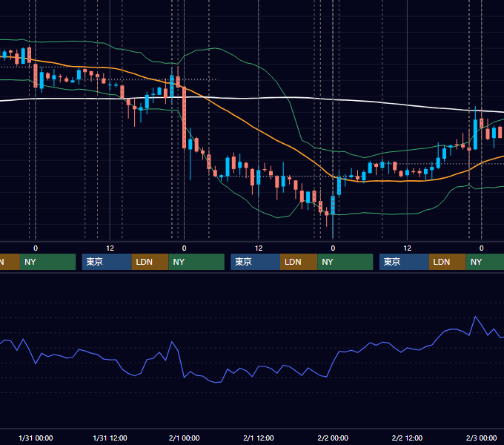Image resolution: width=504 pixels, height=445 pixels.
Task: Click the 2/2 00:00 time axis label
Action: pyautogui.click(x=333, y=438)
